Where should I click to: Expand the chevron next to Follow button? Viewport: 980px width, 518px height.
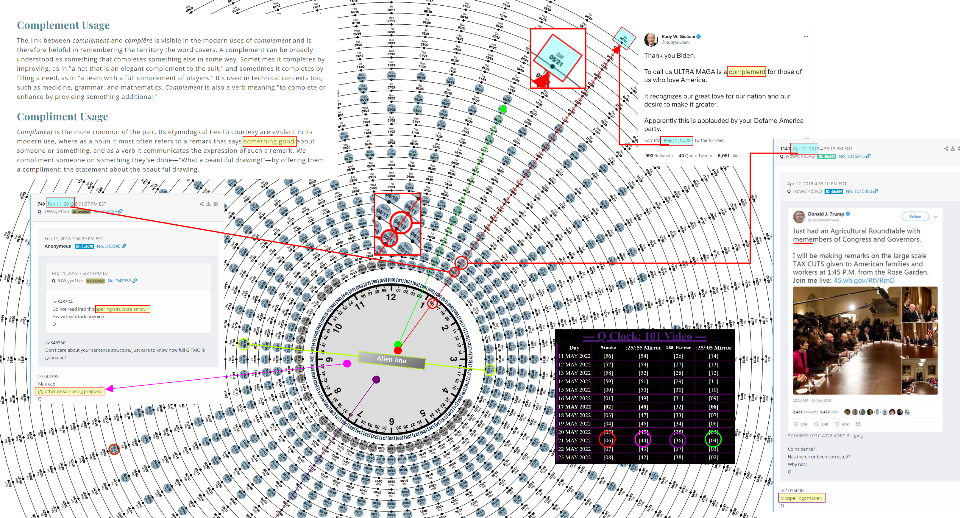click(935, 217)
